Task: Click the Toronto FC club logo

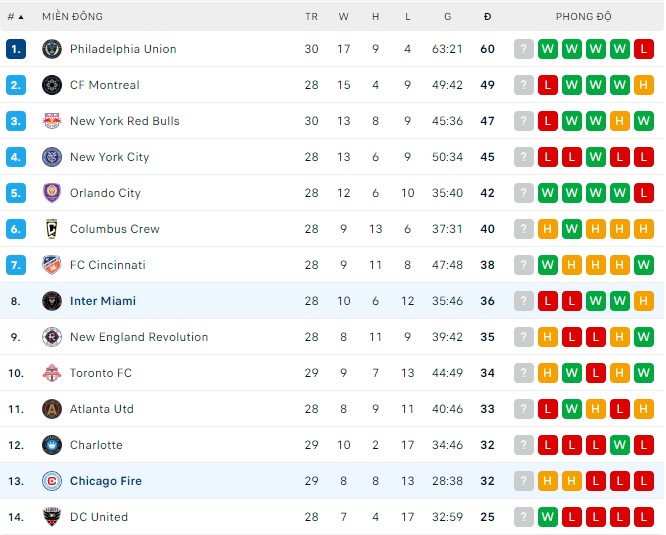Action: coord(52,373)
